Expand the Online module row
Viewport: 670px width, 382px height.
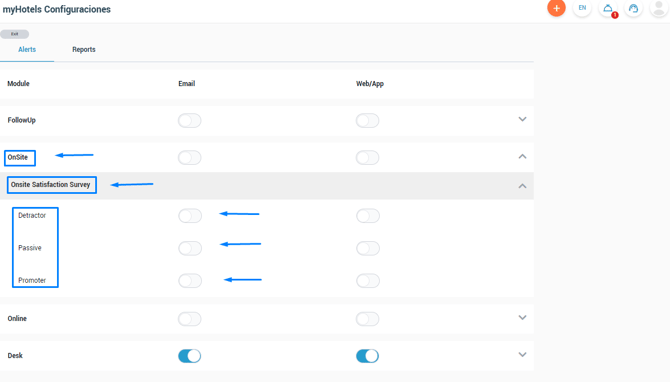[522, 317]
